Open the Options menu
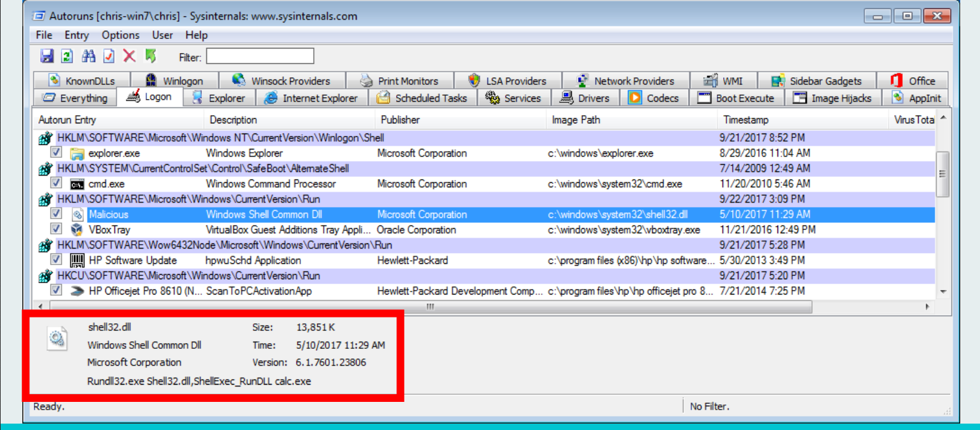980x430 pixels. pyautogui.click(x=120, y=35)
